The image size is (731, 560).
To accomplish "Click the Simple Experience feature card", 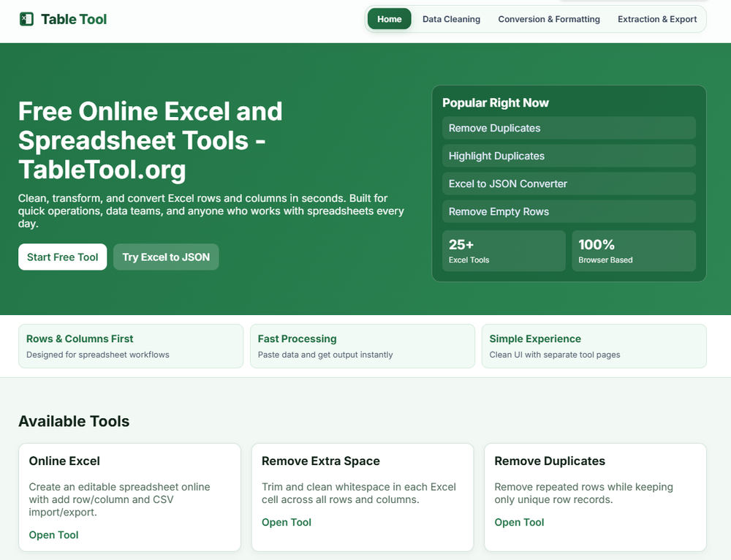I will tap(594, 346).
